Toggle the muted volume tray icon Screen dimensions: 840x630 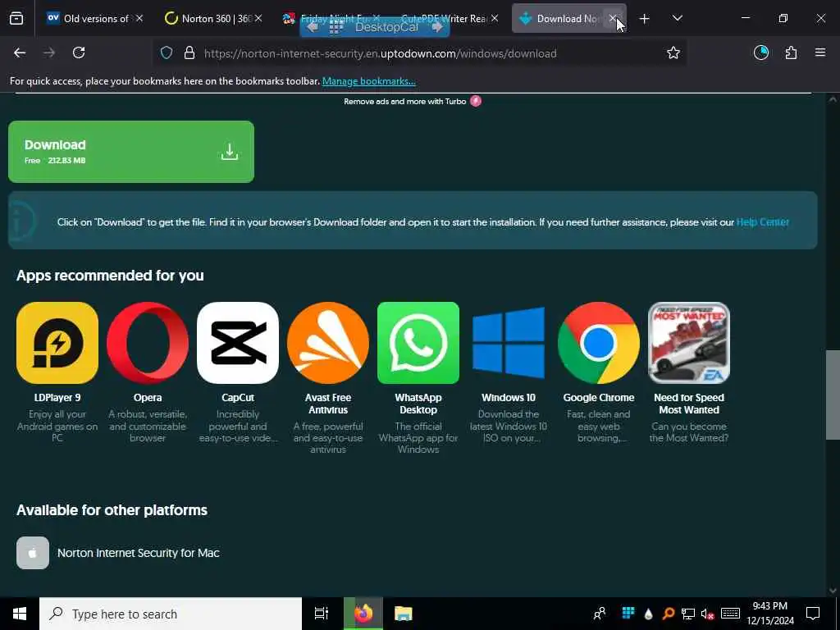click(x=708, y=614)
